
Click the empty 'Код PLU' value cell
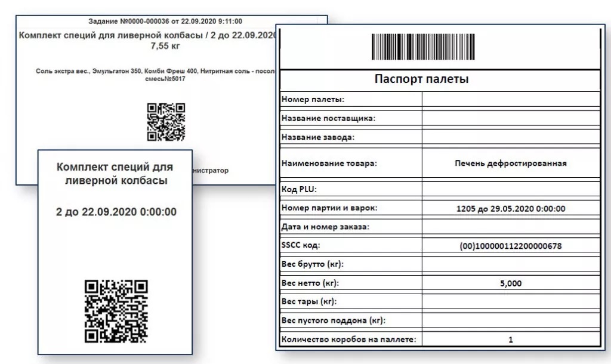510,189
